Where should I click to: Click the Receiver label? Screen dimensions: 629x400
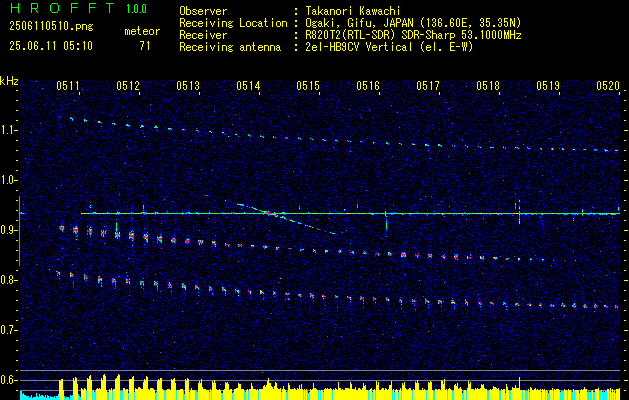[x=203, y=35]
